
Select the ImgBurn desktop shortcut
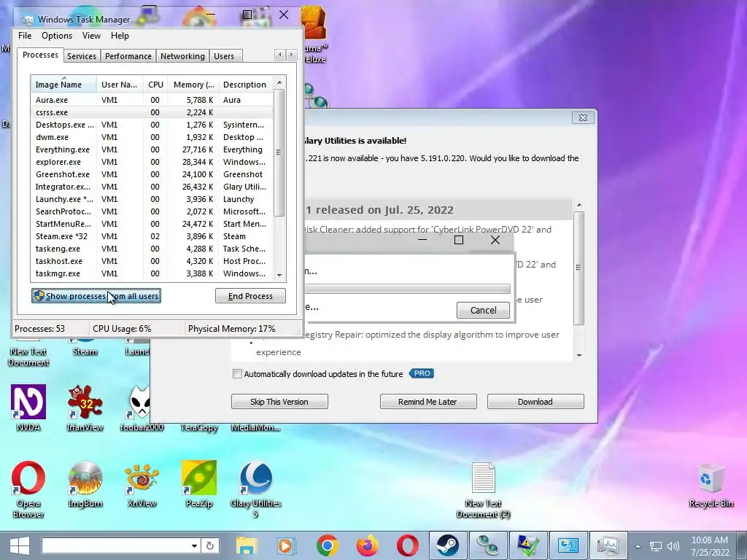pos(85,484)
